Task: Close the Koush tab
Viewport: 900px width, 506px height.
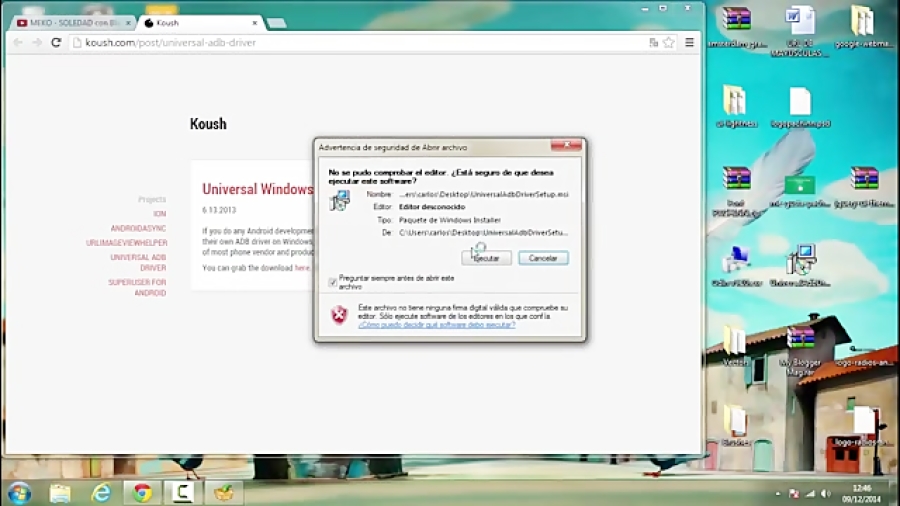Action: point(255,23)
